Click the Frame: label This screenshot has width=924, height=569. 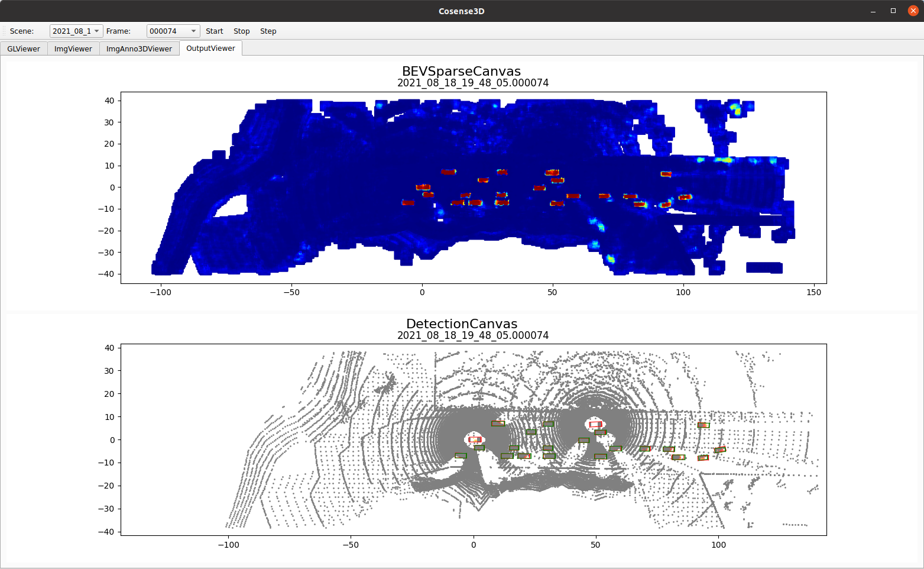pyautogui.click(x=118, y=31)
